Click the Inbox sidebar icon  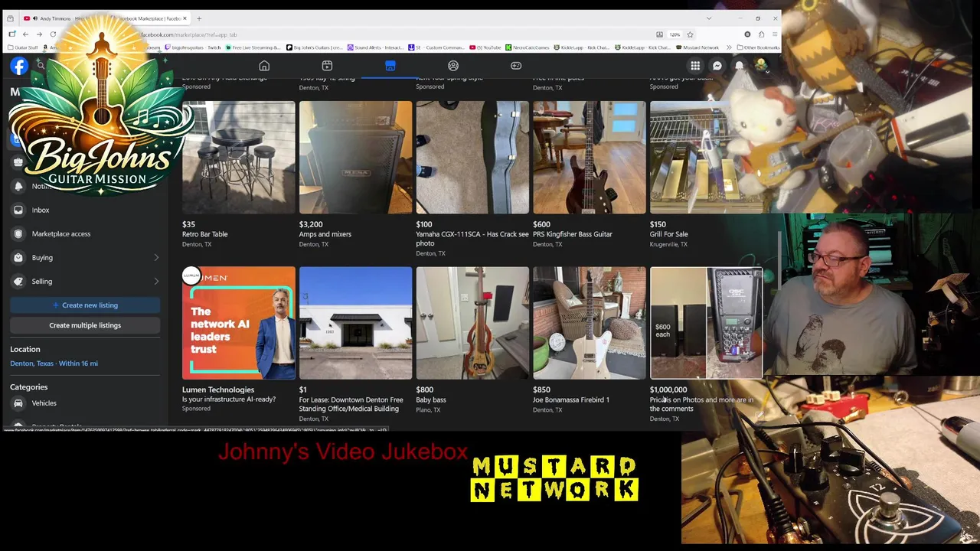tap(18, 210)
